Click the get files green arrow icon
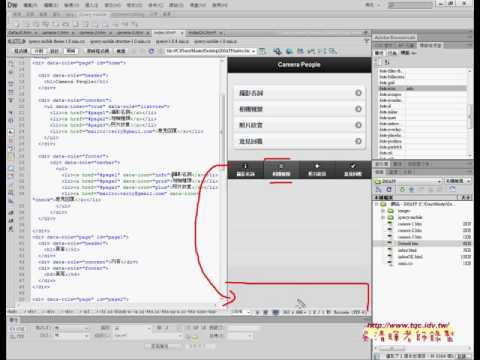This screenshot has height=360, width=480. click(402, 189)
